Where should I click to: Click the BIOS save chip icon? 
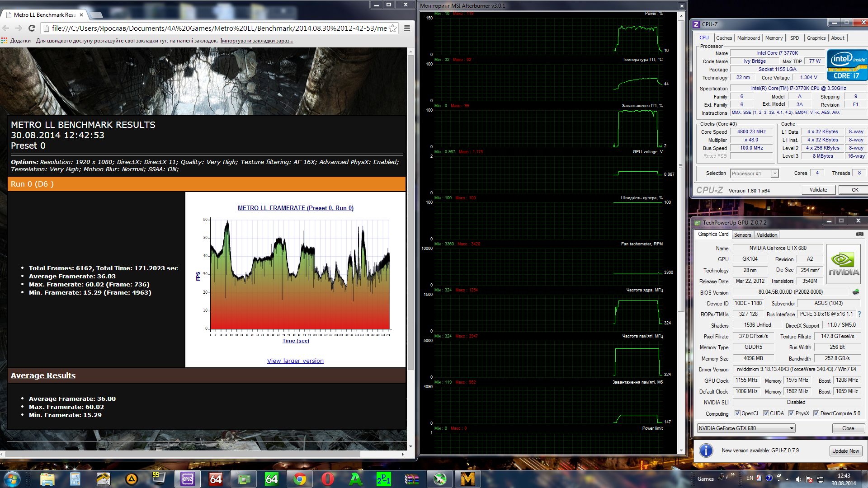855,292
